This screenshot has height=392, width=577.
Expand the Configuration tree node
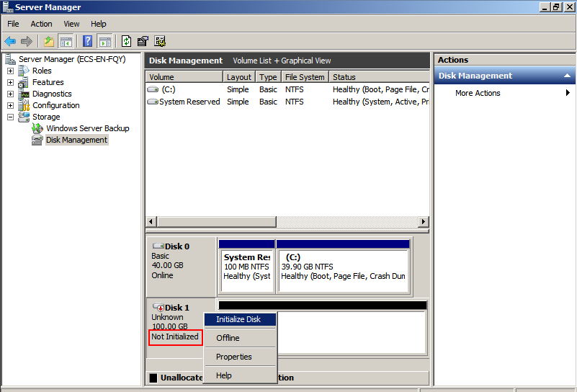pos(11,105)
